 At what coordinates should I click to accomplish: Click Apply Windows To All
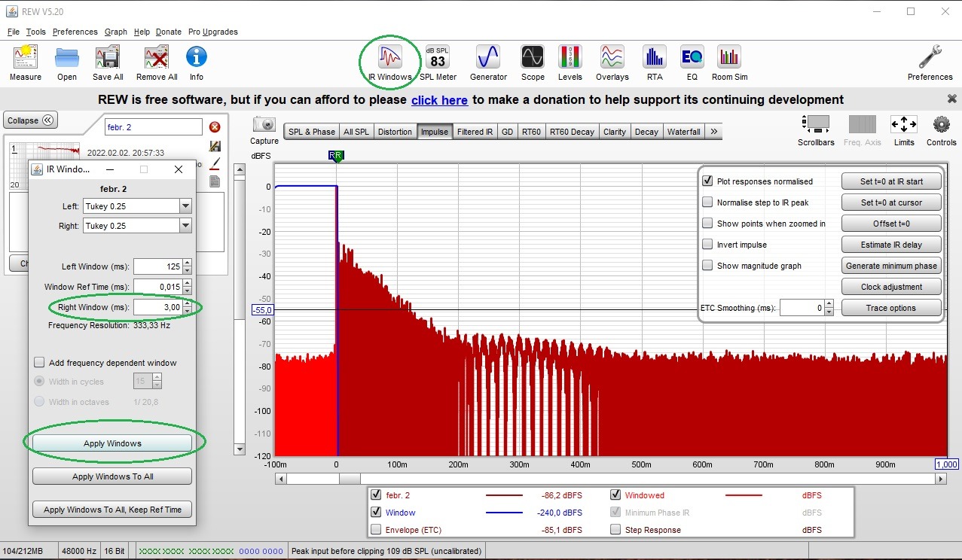112,476
